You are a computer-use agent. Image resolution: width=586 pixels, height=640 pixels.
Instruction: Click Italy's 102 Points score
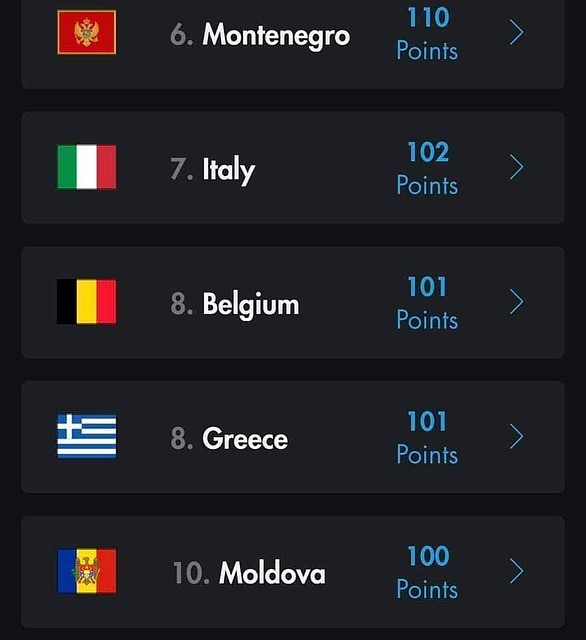427,168
